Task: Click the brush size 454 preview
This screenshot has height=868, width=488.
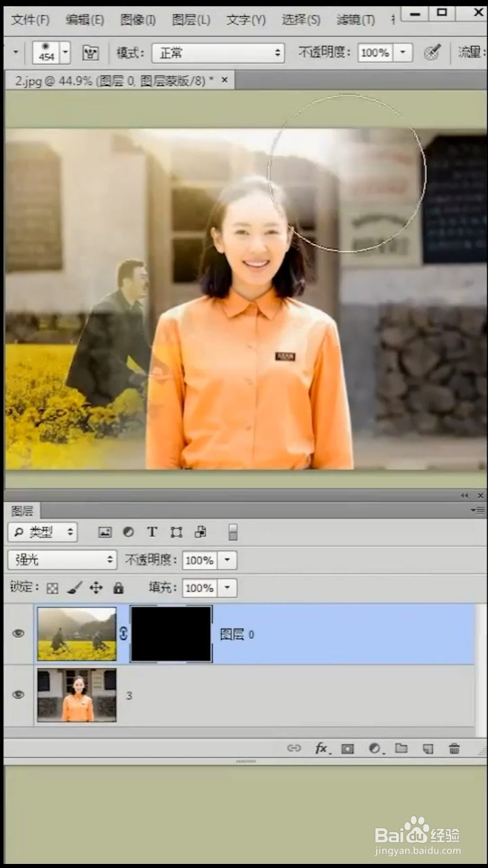Action: tap(46, 52)
